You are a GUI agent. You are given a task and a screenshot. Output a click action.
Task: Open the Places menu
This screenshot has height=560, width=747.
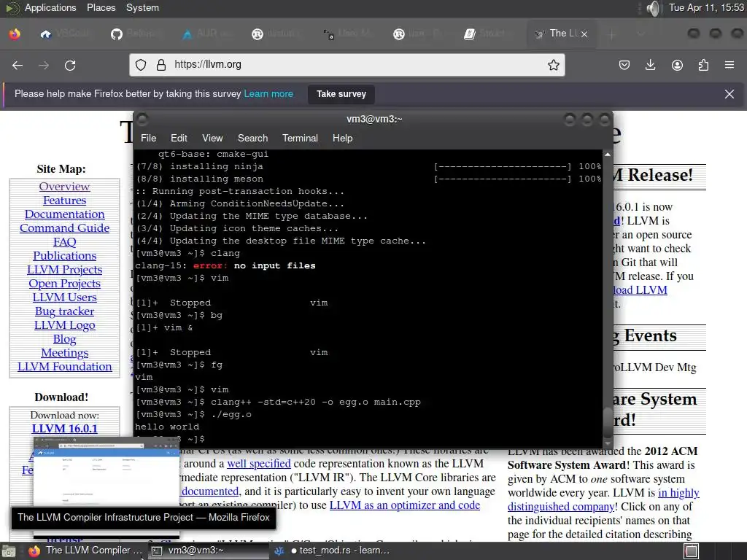pyautogui.click(x=101, y=7)
